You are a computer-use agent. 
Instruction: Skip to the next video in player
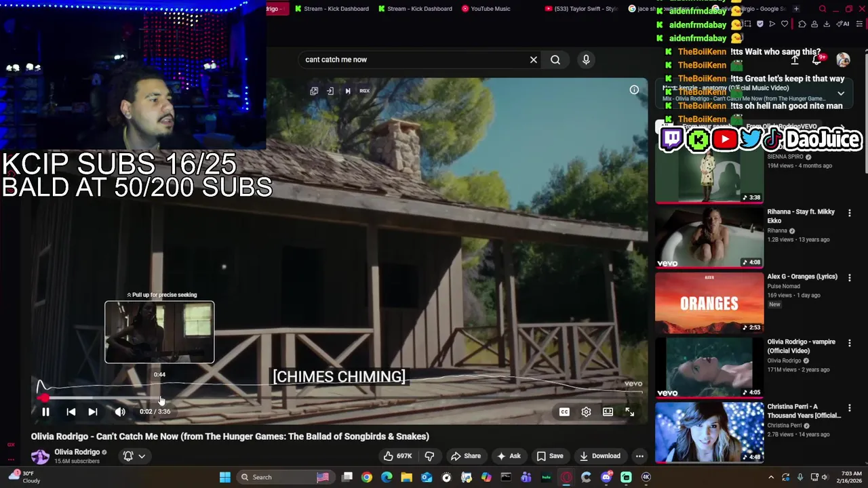93,411
